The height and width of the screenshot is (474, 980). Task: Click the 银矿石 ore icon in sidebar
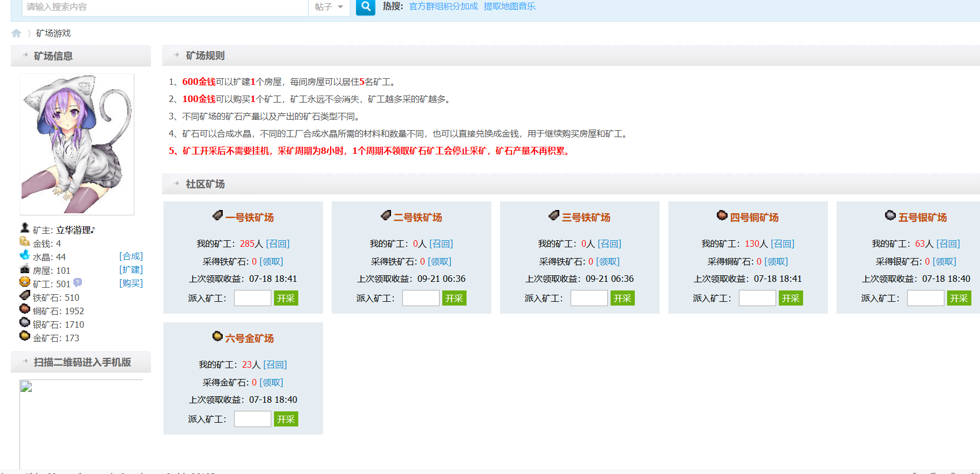25,322
